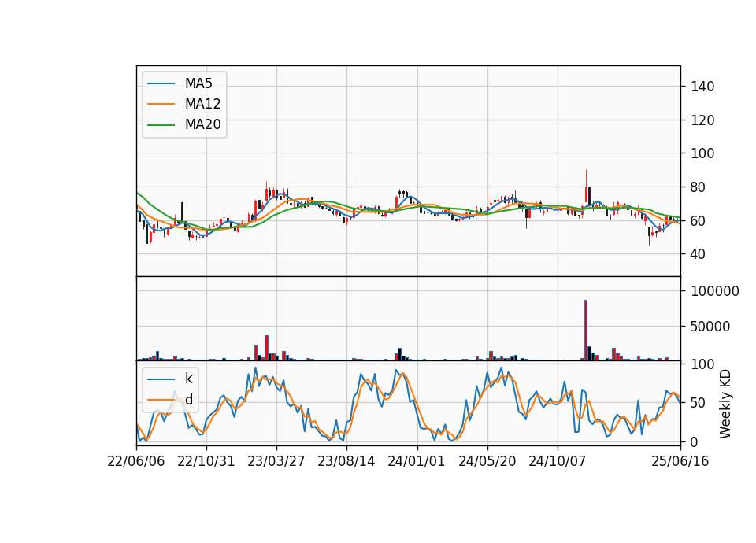The height and width of the screenshot is (543, 756).
Task: Click the MA12 legend entry
Action: pyautogui.click(x=184, y=104)
